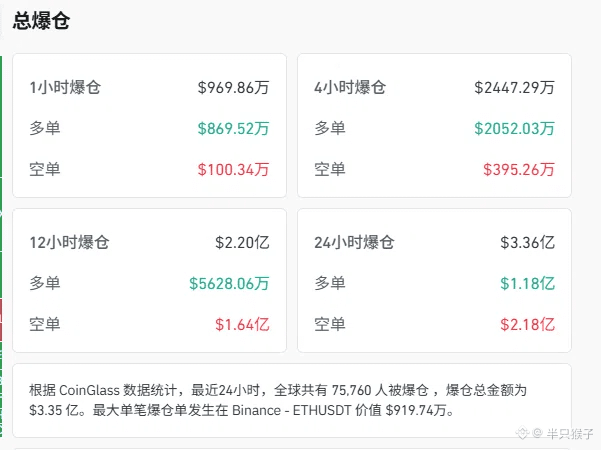Click the $2.20亿 twelve-hour total
This screenshot has height=450, width=601.
[x=242, y=242]
